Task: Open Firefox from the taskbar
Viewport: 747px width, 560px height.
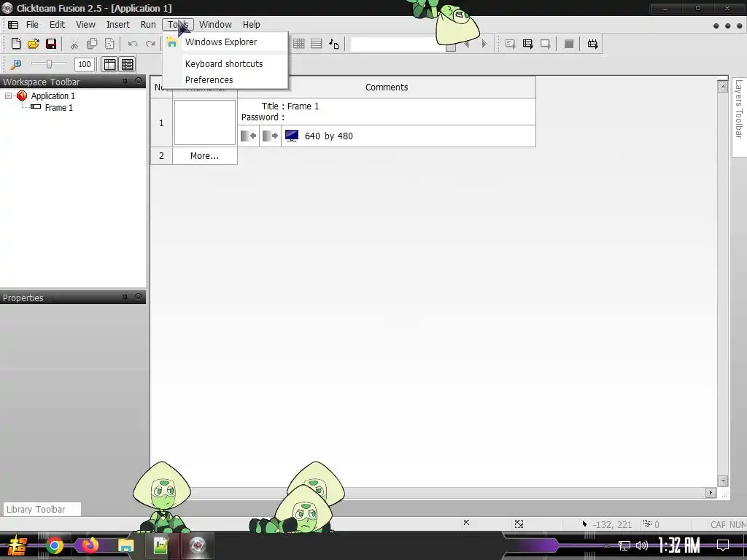Action: pyautogui.click(x=90, y=545)
